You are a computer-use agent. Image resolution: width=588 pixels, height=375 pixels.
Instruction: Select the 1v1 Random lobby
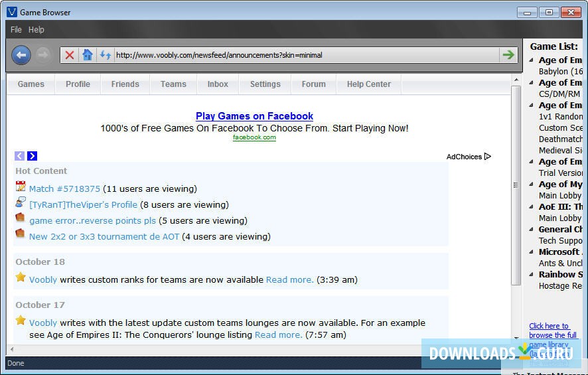point(560,117)
